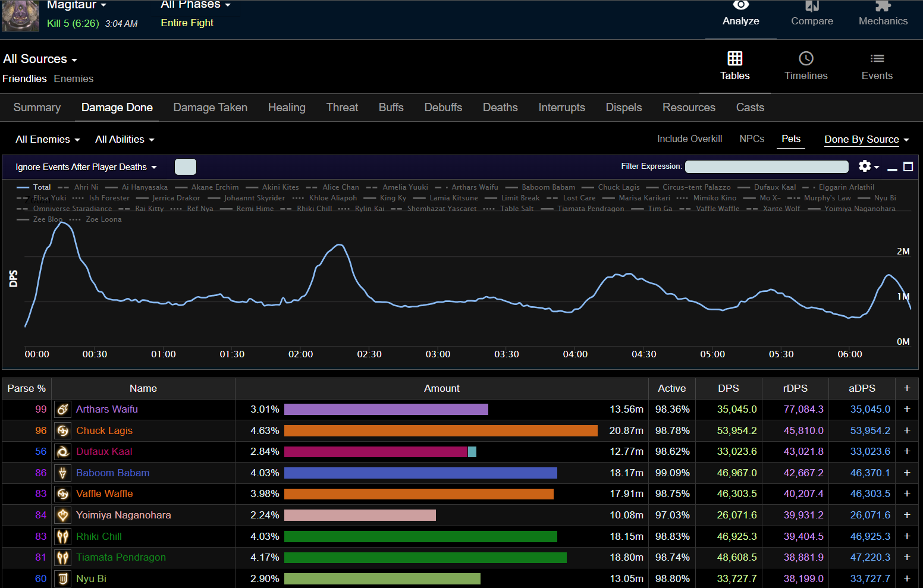Select Kill 5 (6:26) fight link
This screenshot has width=923, height=588.
pyautogui.click(x=73, y=23)
